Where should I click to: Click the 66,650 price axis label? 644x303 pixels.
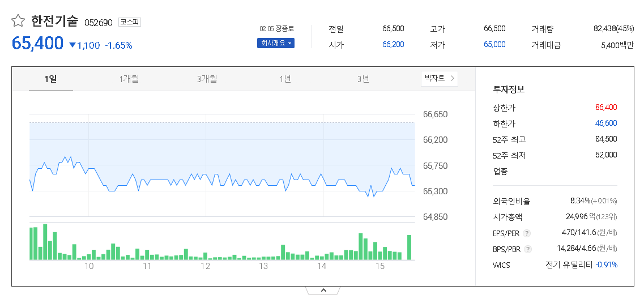point(436,114)
